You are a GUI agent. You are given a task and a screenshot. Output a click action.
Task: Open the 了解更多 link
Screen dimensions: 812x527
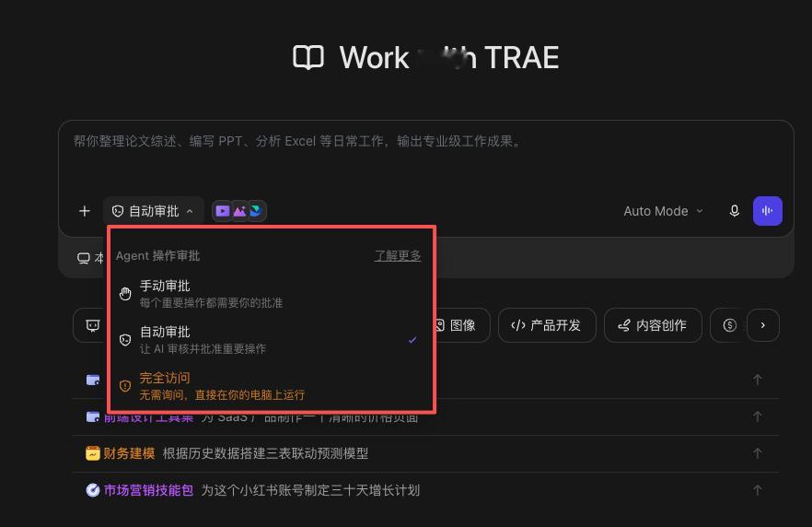coord(398,255)
